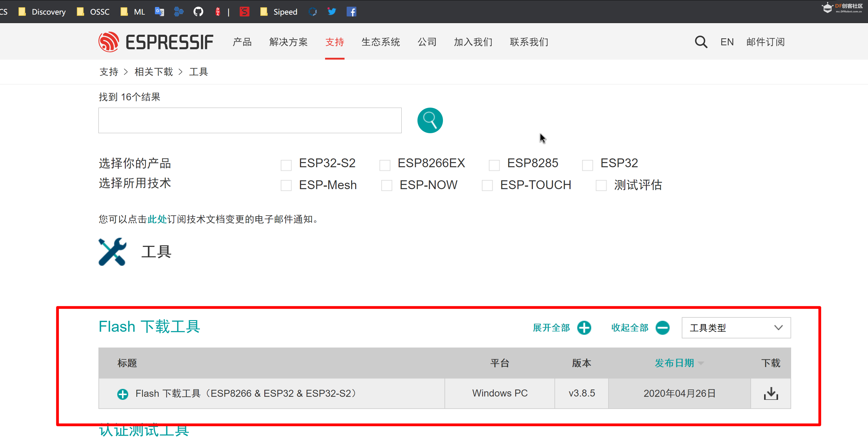Open the red S bookmark icon

(244, 12)
